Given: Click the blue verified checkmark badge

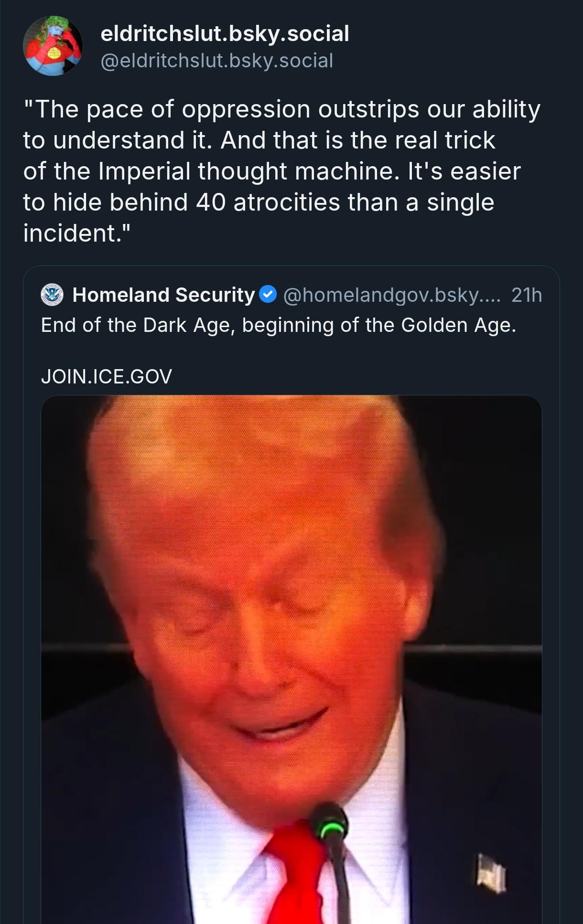Looking at the screenshot, I should coord(268,294).
